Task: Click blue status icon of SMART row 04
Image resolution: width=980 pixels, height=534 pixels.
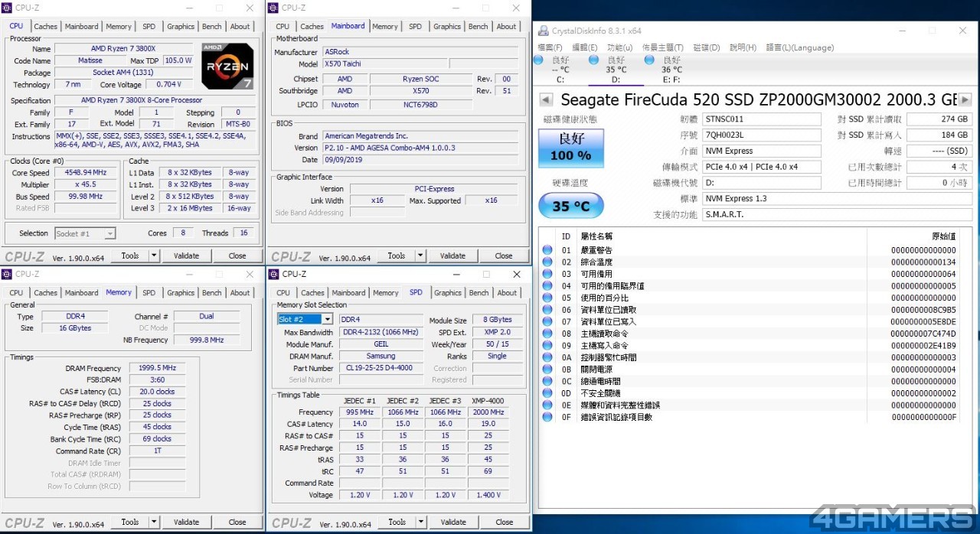Action: point(547,285)
